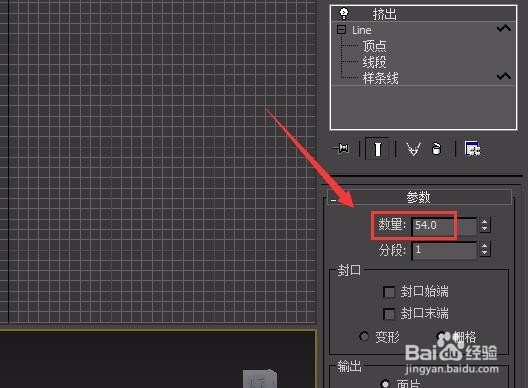The width and height of the screenshot is (528, 388).
Task: Click the 参数 rollout title bar
Action: coord(420,197)
